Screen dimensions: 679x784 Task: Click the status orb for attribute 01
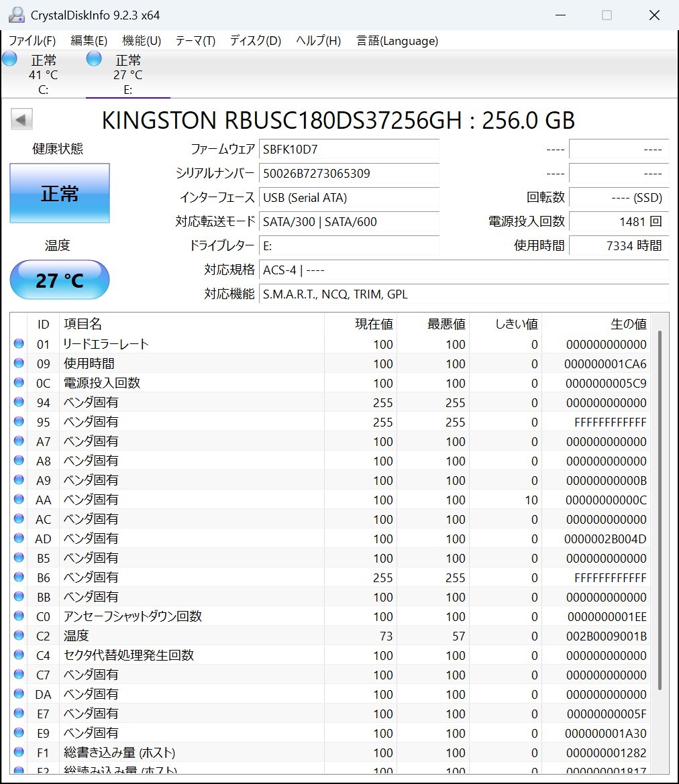19,343
